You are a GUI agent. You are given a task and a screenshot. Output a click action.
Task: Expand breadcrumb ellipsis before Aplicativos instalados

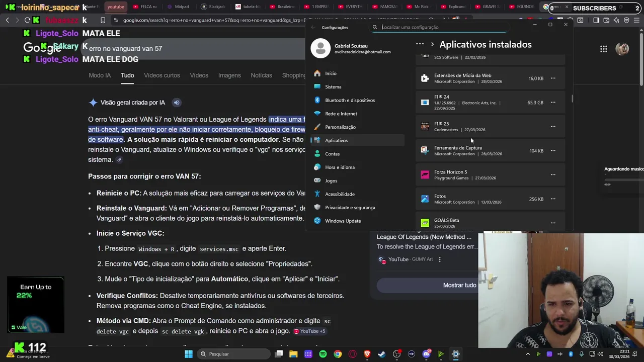point(420,44)
